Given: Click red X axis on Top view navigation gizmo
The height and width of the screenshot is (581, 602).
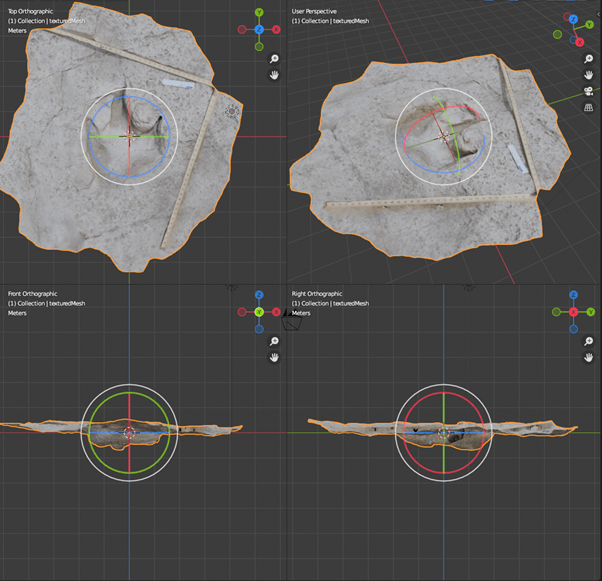Looking at the screenshot, I should coord(276,30).
